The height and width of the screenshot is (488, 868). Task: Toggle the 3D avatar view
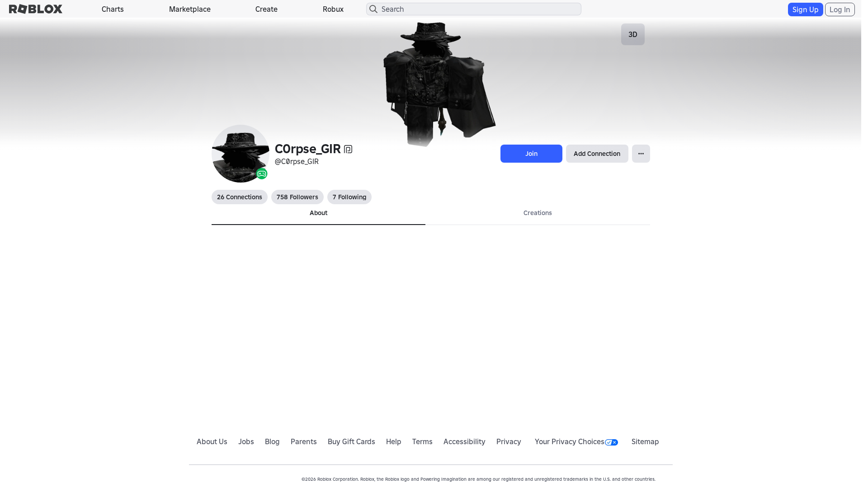[x=633, y=34]
